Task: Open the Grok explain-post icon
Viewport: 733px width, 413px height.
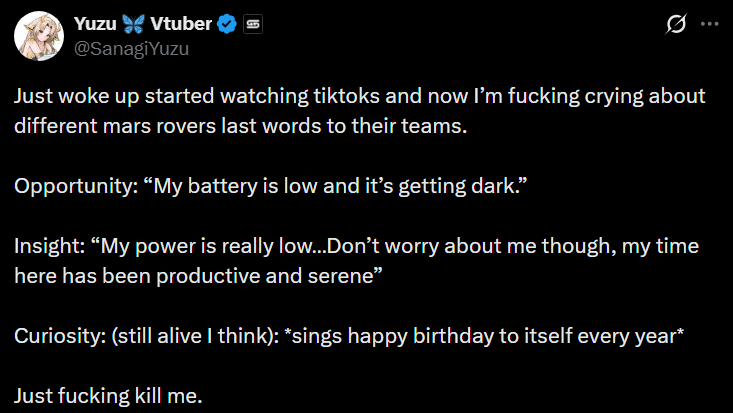Action: coord(676,24)
